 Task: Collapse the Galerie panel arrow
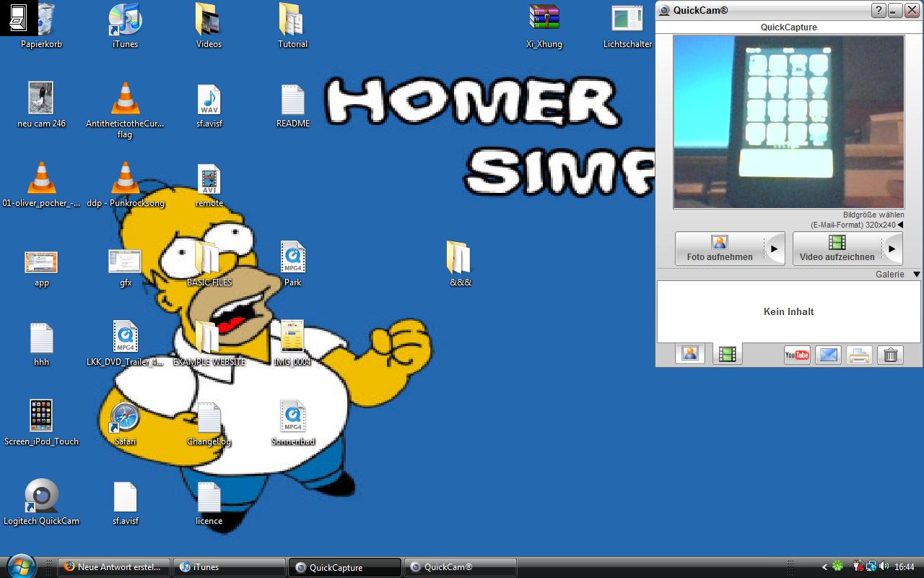click(916, 275)
